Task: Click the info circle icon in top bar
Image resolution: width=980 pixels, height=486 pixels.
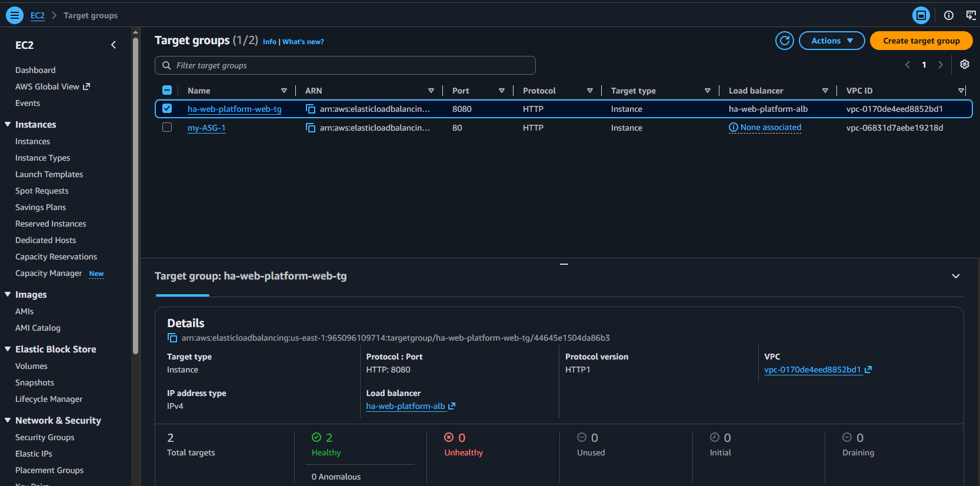Action: 949,15
